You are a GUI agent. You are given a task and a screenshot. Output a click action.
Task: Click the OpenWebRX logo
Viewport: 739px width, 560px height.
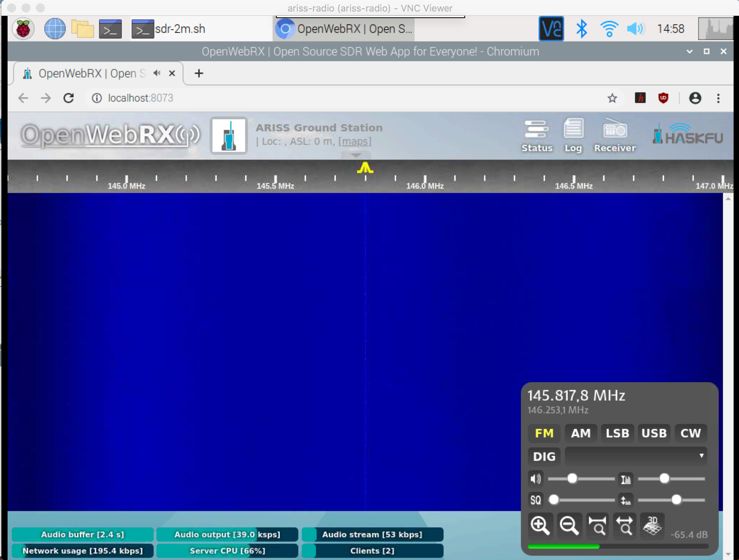(x=110, y=135)
